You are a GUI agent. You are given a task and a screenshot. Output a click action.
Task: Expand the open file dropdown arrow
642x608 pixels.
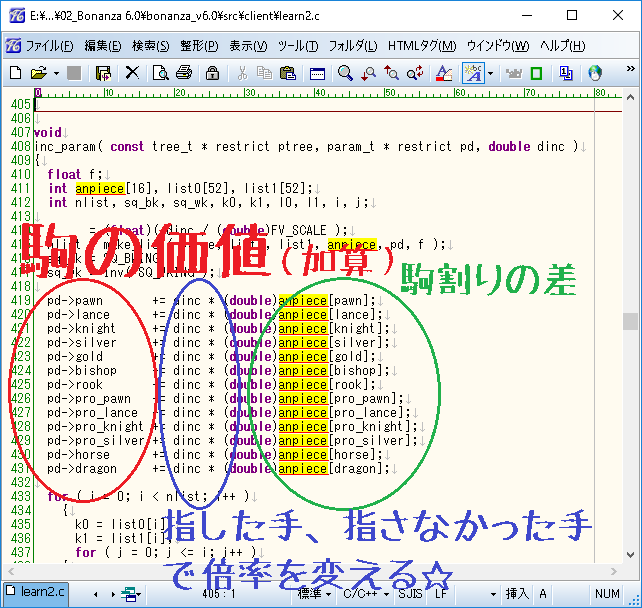56,74
